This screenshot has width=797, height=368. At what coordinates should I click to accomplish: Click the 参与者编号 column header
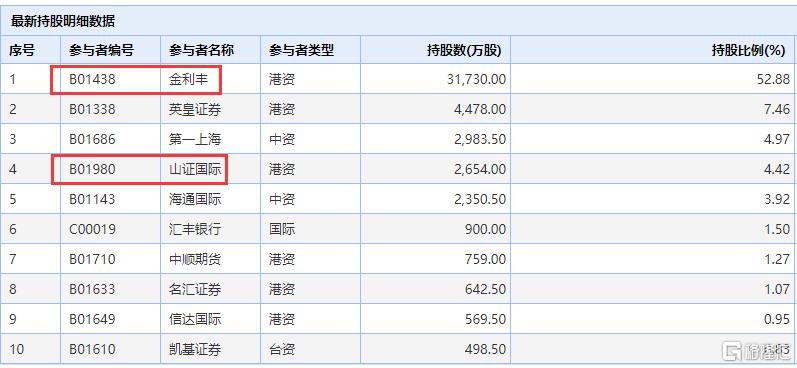(x=101, y=50)
